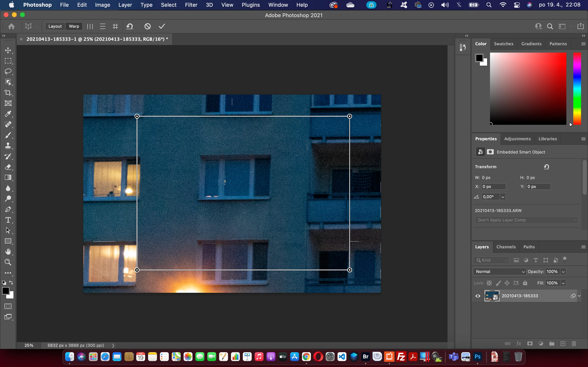Expand the Opacity percentage dropdown

coord(563,272)
